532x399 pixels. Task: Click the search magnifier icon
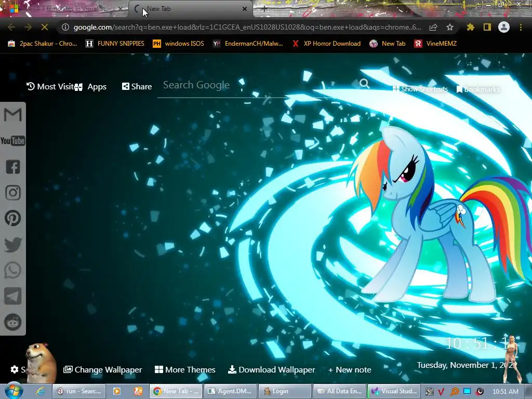pyautogui.click(x=364, y=84)
